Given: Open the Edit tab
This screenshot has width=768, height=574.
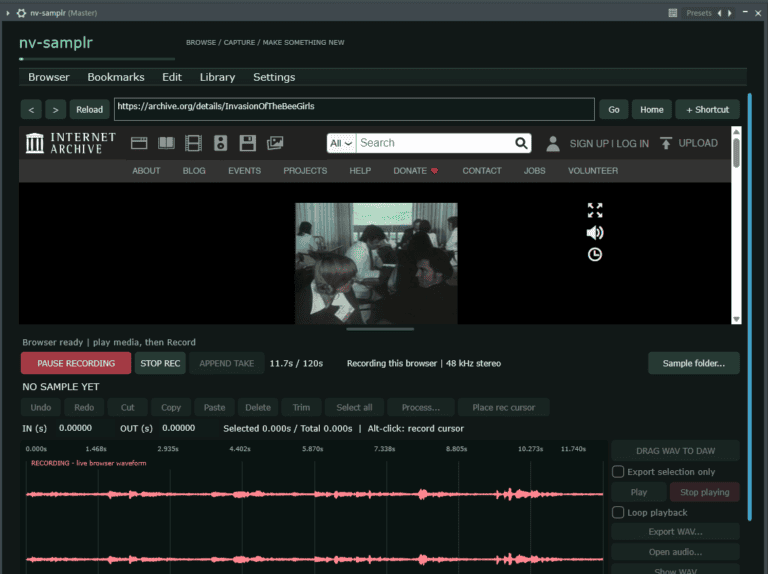Looking at the screenshot, I should pyautogui.click(x=172, y=77).
